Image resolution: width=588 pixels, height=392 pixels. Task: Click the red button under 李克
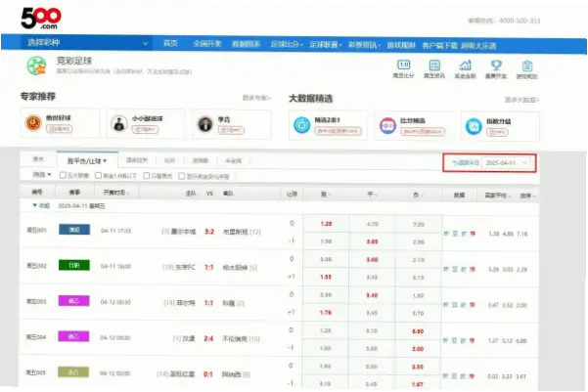tap(231, 130)
